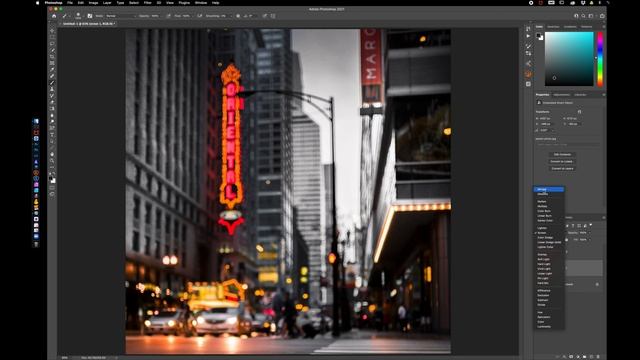
Task: Select the Horizontal Type tool
Action: (x=52, y=135)
